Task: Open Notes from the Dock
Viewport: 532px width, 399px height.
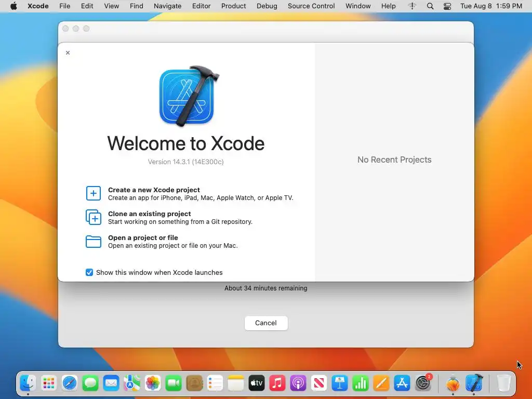Action: (236, 383)
